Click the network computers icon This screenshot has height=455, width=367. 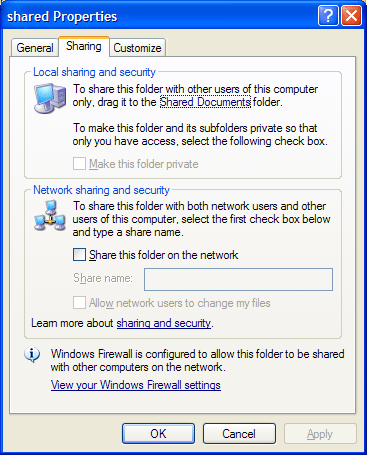50,216
